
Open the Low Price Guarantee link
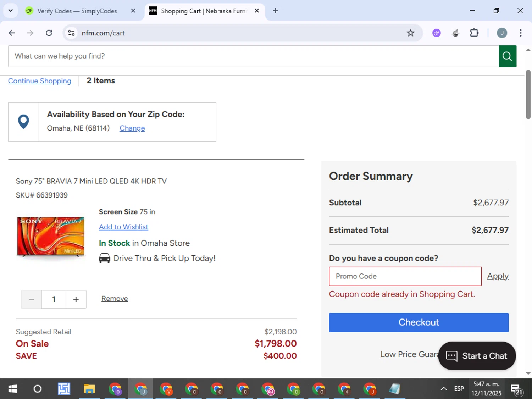[x=410, y=354]
